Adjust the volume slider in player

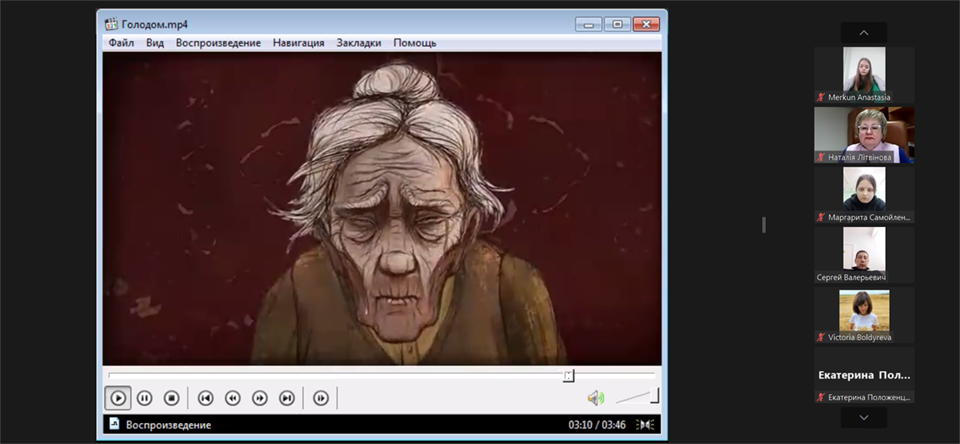coord(637,397)
